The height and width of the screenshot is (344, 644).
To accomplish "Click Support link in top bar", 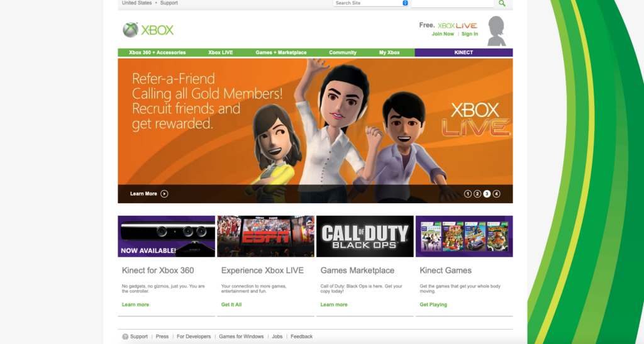I will coord(169,3).
